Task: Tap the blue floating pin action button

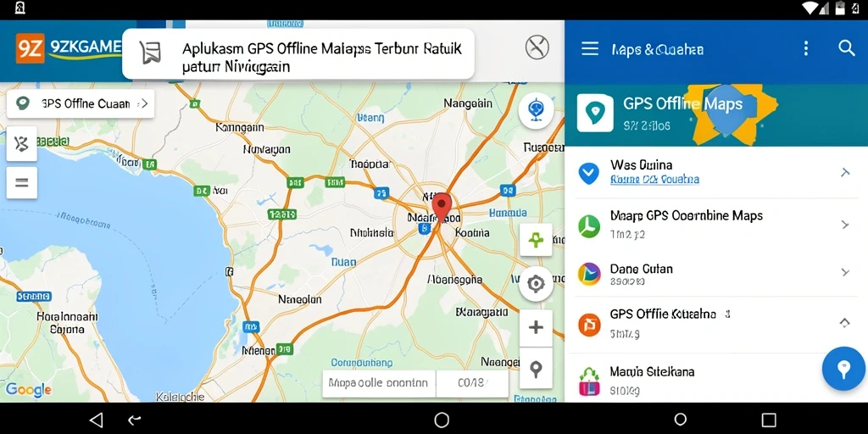Action: tap(843, 369)
